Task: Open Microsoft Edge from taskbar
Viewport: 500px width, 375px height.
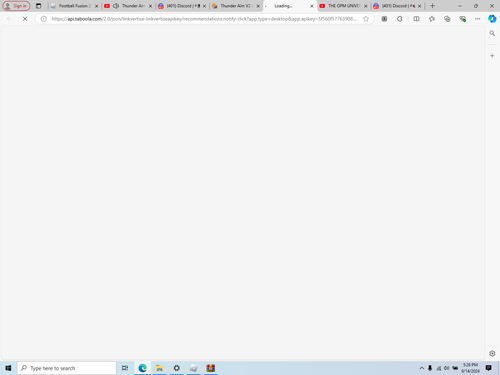Action: 143,368
